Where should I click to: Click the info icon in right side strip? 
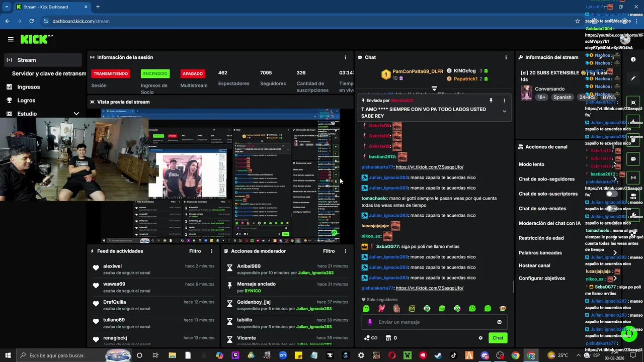[x=633, y=59]
